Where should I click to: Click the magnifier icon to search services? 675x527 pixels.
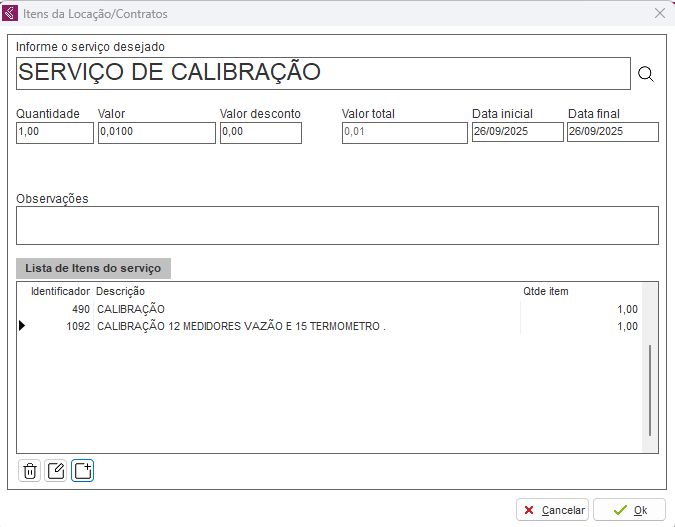click(x=645, y=74)
